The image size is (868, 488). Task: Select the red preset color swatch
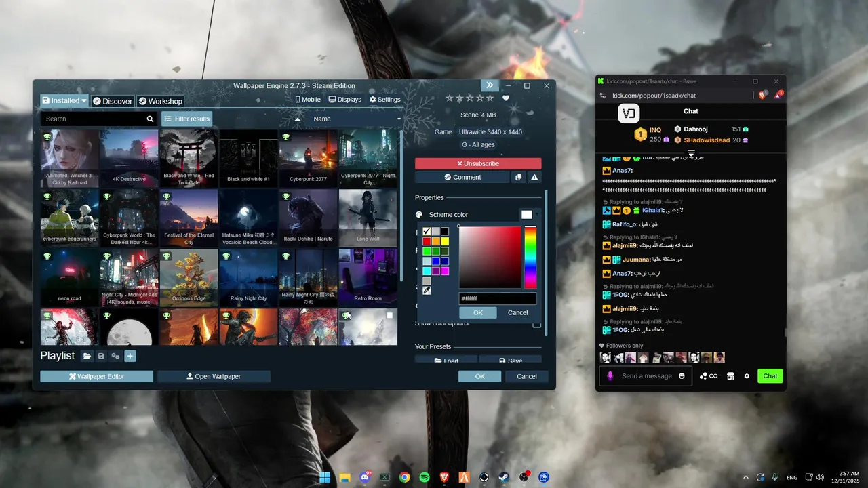click(x=427, y=241)
